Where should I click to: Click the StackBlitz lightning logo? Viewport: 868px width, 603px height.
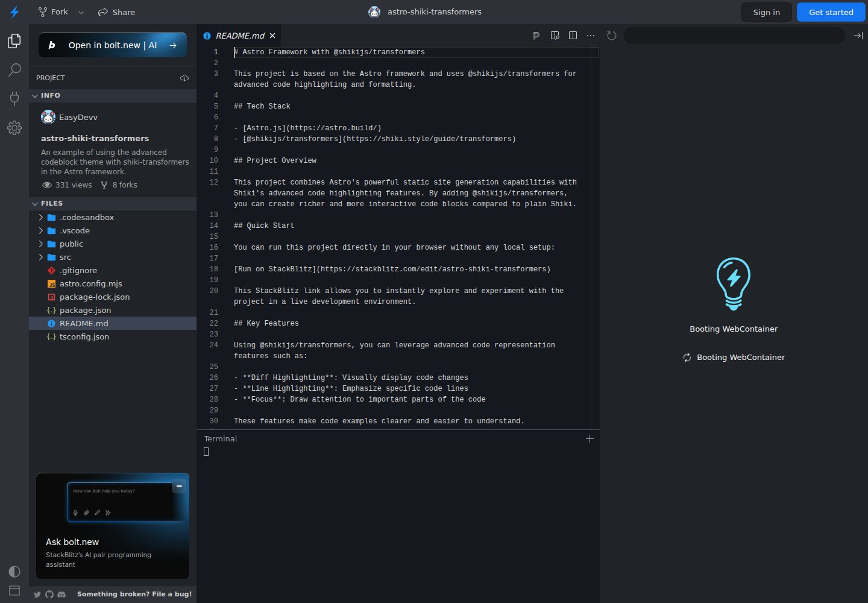[x=14, y=12]
